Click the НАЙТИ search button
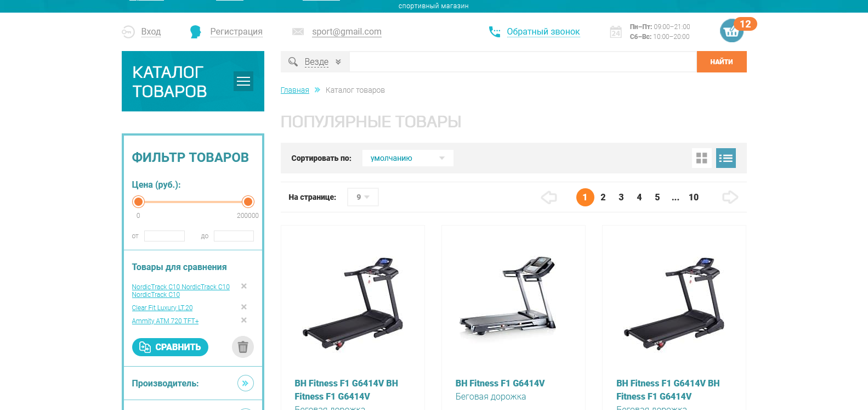 (722, 61)
